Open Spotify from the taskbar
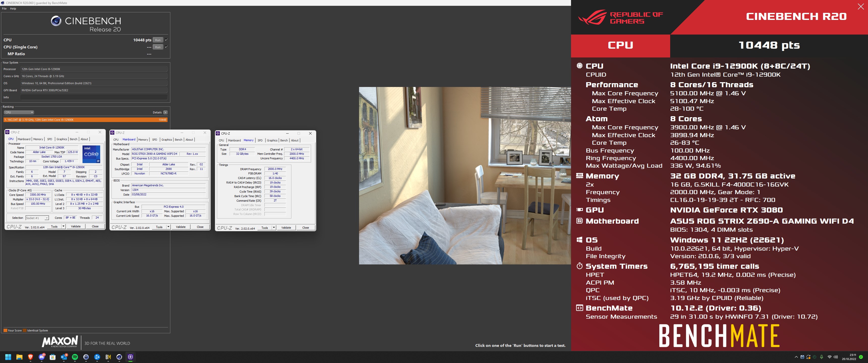 [75, 357]
